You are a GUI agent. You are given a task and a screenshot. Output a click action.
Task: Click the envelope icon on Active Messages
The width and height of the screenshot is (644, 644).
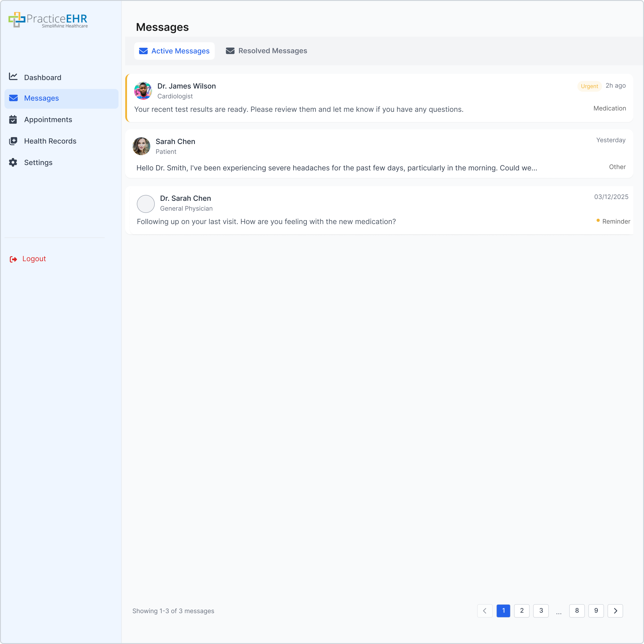(x=143, y=51)
